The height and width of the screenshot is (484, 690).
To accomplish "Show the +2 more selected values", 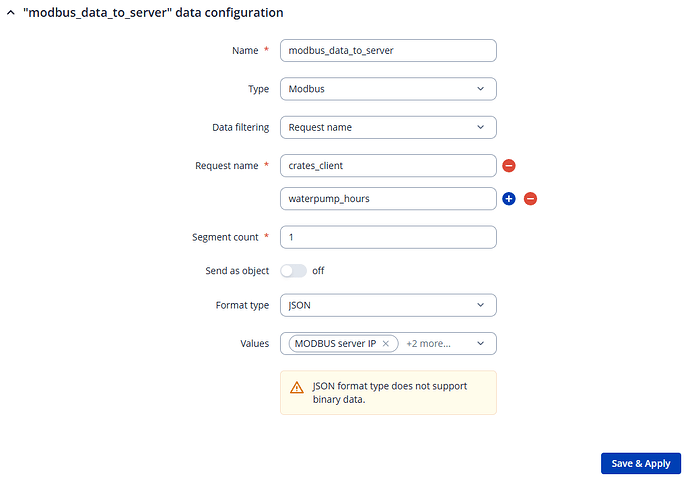I will [428, 343].
